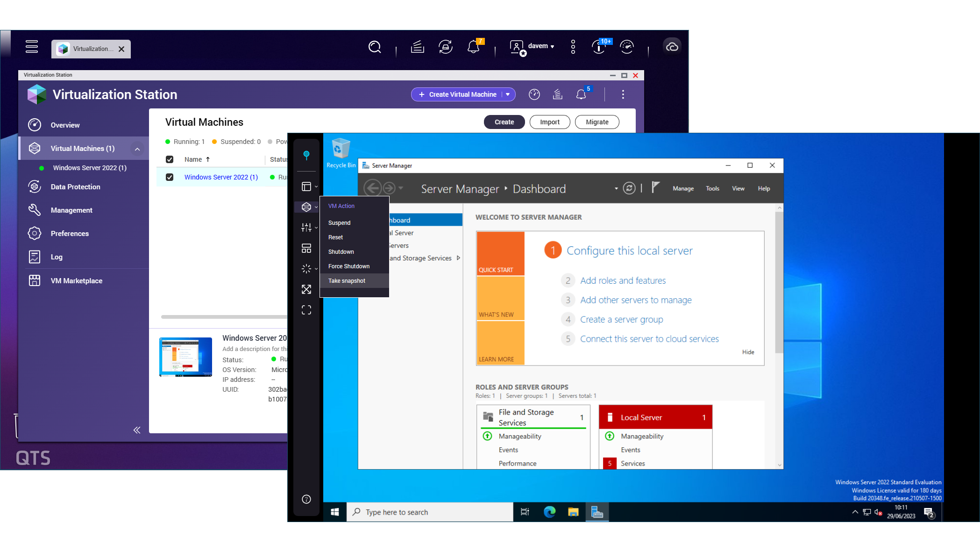Open the Recycle Bin on VM desktop
This screenshot has height=552, width=980.
pyautogui.click(x=341, y=153)
